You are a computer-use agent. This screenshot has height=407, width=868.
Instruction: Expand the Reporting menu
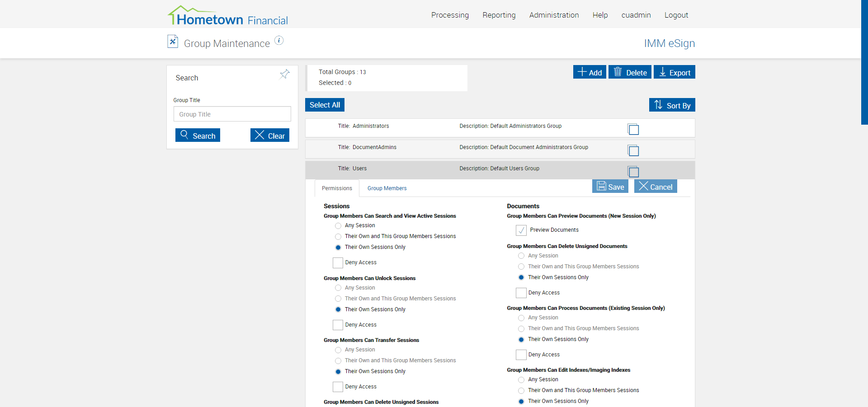tap(499, 15)
